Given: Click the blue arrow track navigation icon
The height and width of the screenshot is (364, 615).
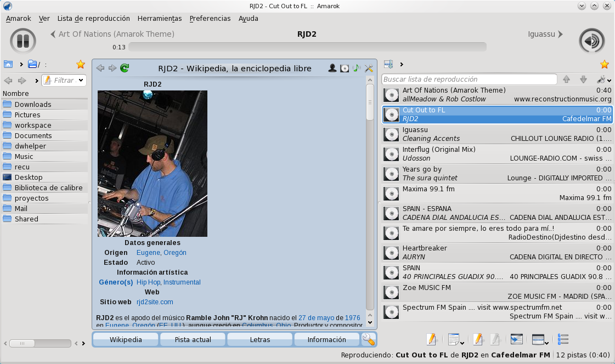Looking at the screenshot, I should tap(516, 339).
